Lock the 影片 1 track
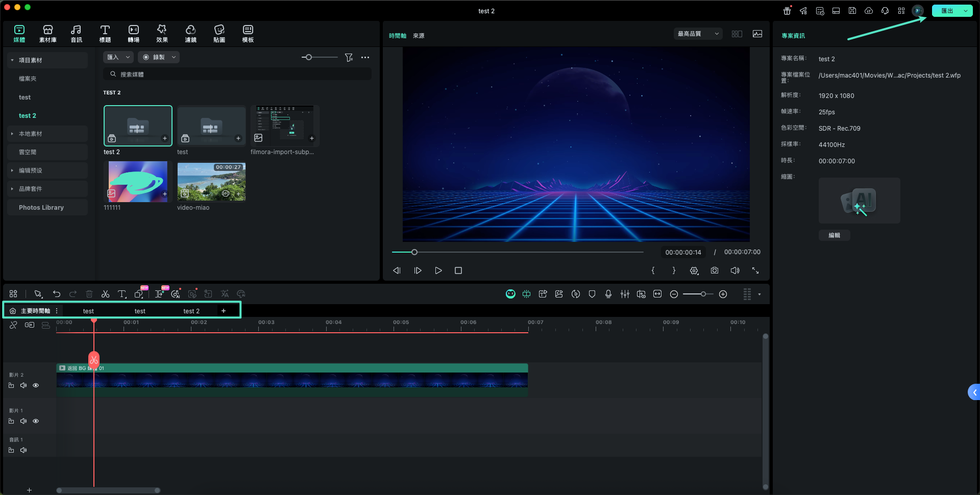Viewport: 980px width, 495px height. point(11,421)
